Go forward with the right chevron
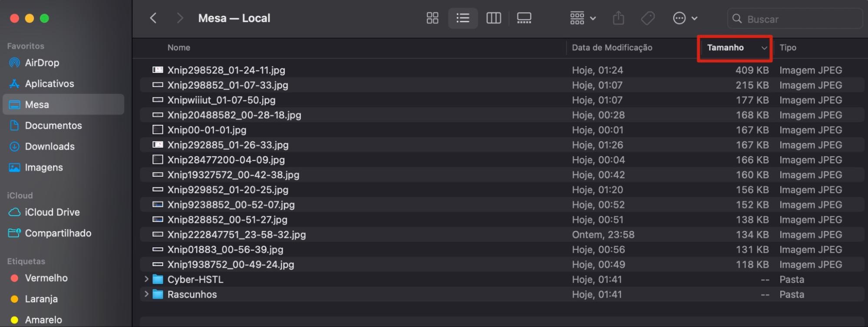Viewport: 868px width, 327px height. pyautogui.click(x=179, y=18)
